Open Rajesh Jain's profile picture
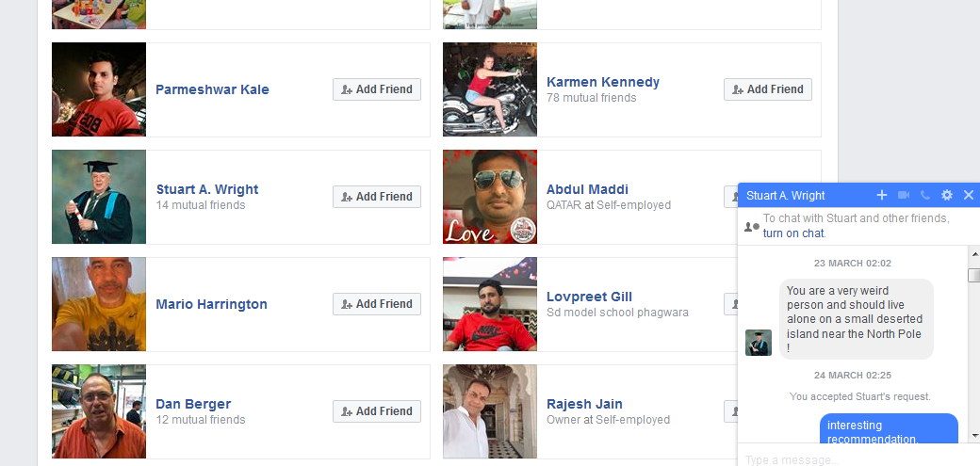 pyautogui.click(x=490, y=411)
